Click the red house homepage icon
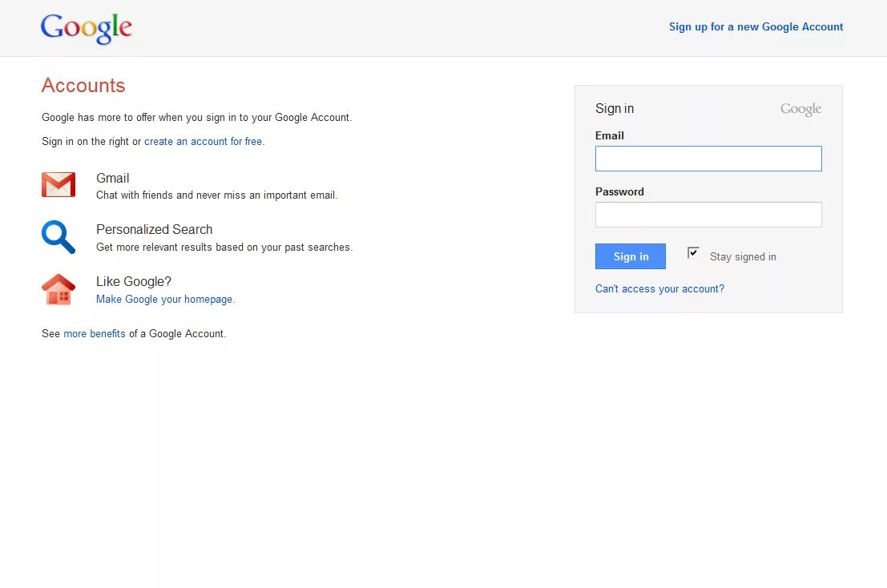Screen dimensions: 887x588 pyautogui.click(x=58, y=289)
